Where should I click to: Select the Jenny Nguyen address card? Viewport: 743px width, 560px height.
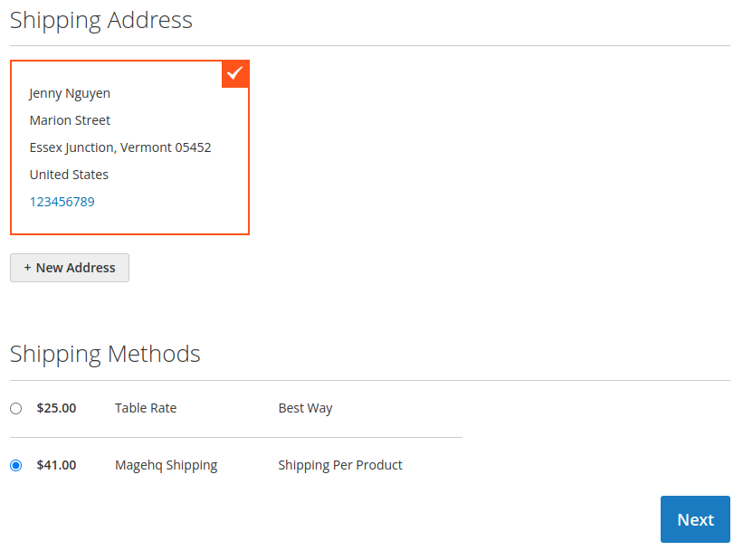(x=129, y=147)
